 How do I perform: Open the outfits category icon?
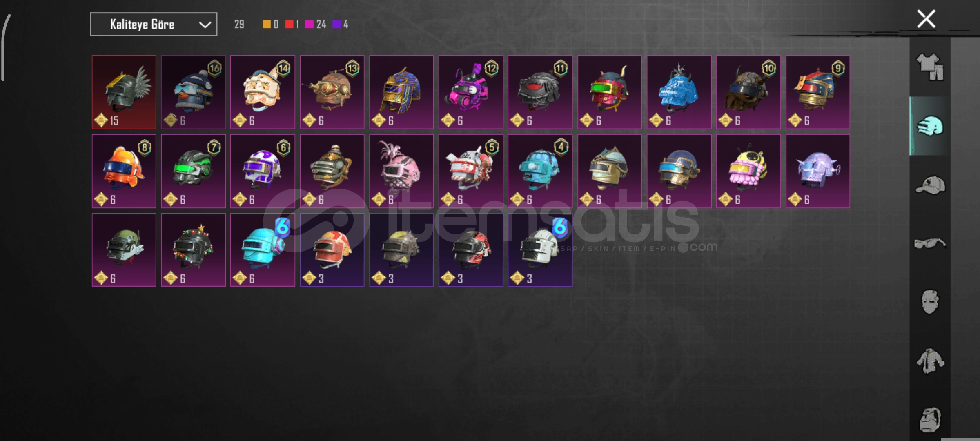[x=930, y=67]
